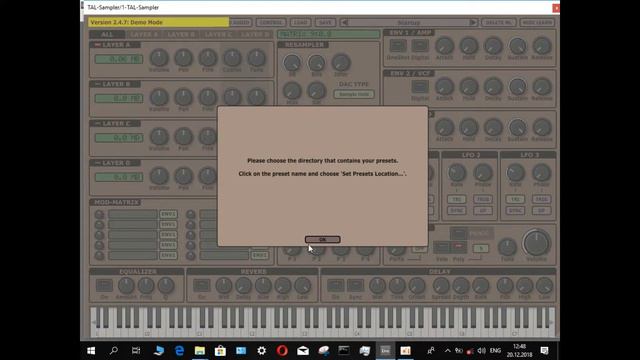Open File Explorer from the taskbar
This screenshot has width=640, height=360.
tap(200, 351)
